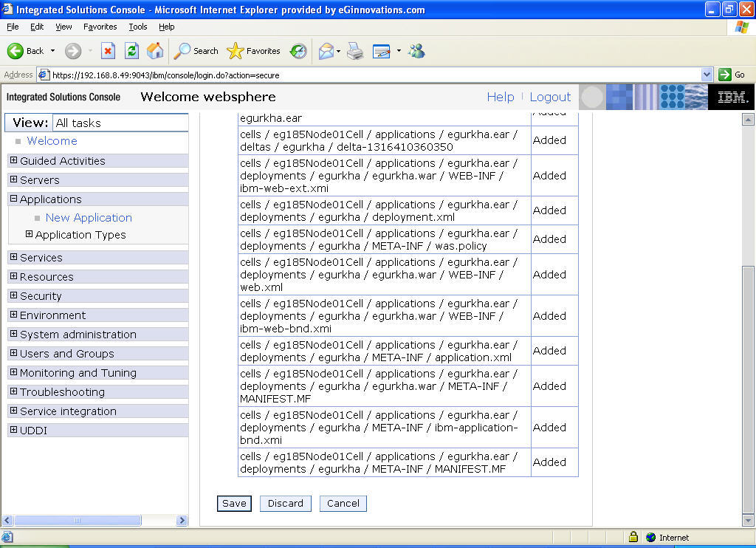The width and height of the screenshot is (756, 548).
Task: Click the IBM logo
Action: point(732,97)
